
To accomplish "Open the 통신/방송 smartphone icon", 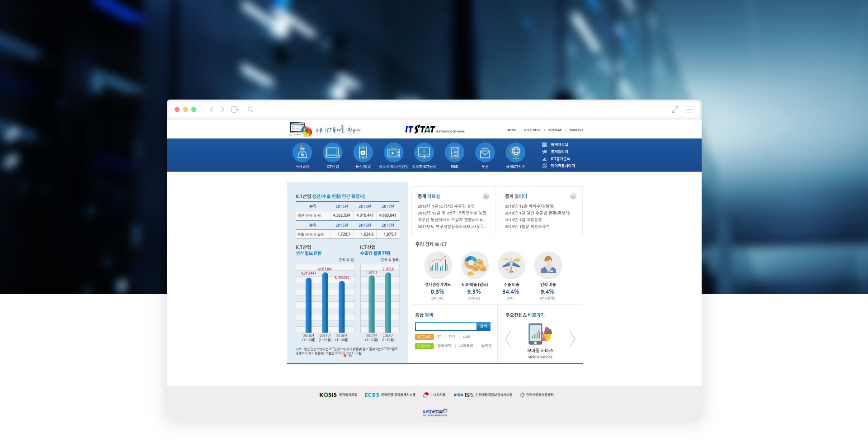I will click(363, 153).
